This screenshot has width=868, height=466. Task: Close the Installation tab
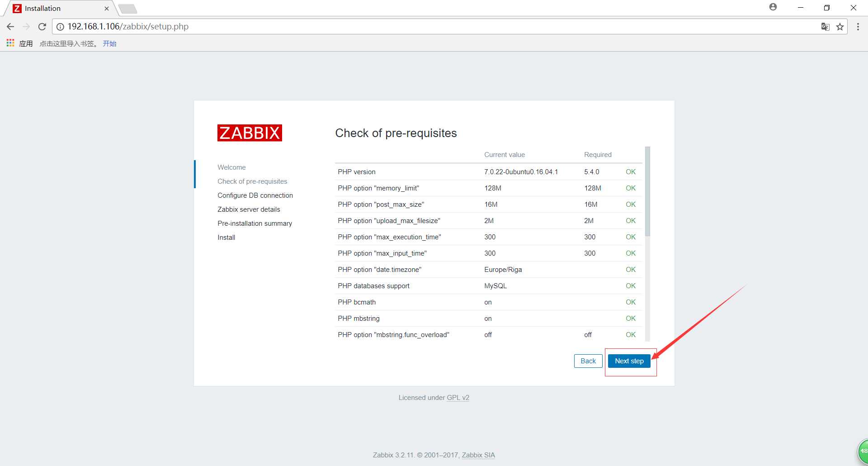coord(107,9)
